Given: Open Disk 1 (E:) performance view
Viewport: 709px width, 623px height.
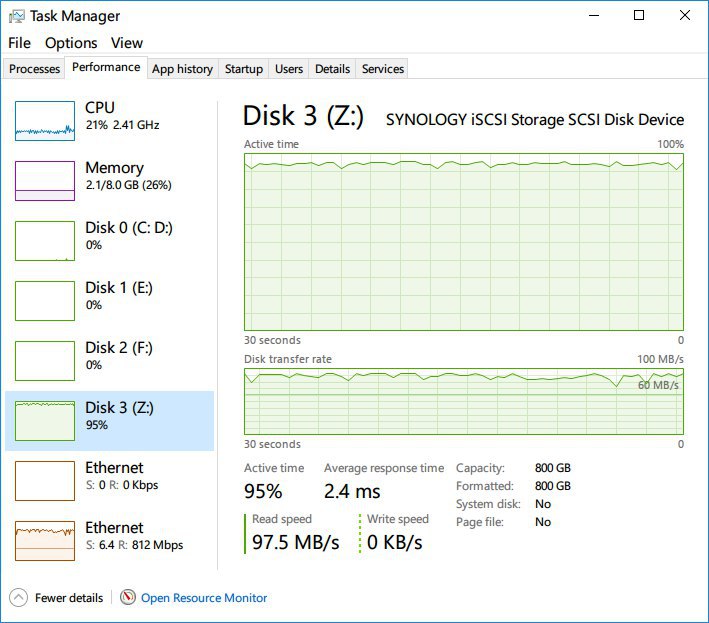Looking at the screenshot, I should (x=109, y=301).
